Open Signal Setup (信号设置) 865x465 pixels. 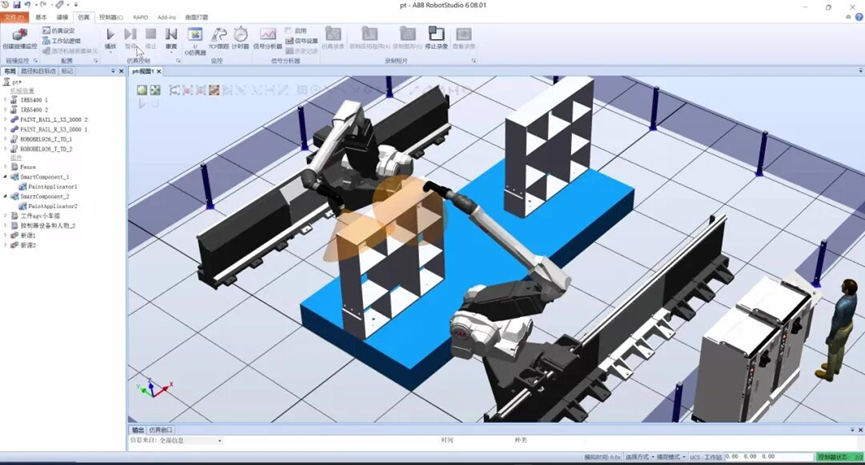coord(301,41)
